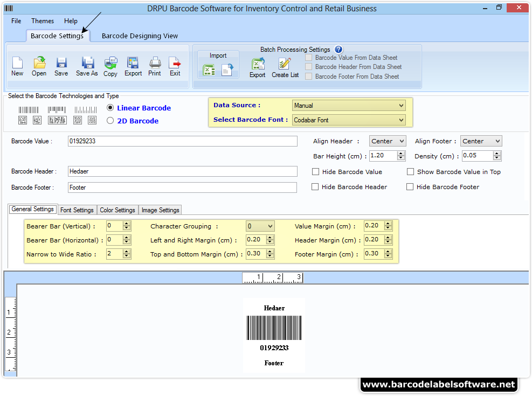Check Show Barcode Value in Top
Screen dimensions: 532x396
pos(411,172)
